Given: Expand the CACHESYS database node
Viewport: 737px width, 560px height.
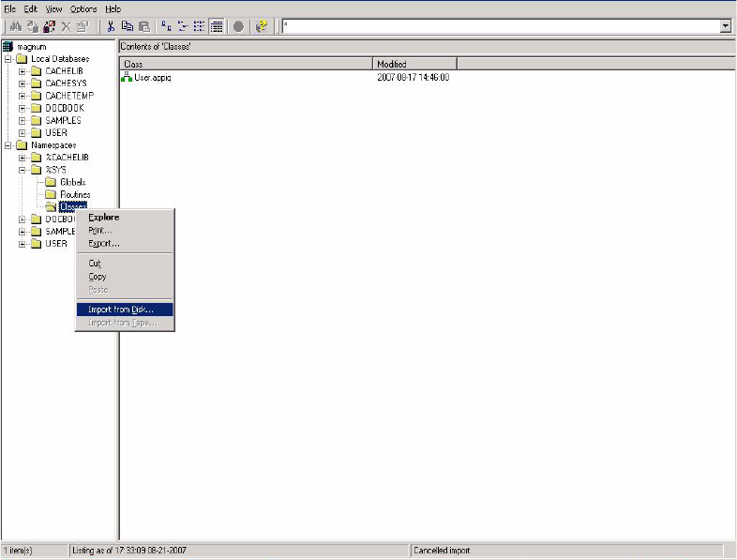Looking at the screenshot, I should pyautogui.click(x=23, y=83).
